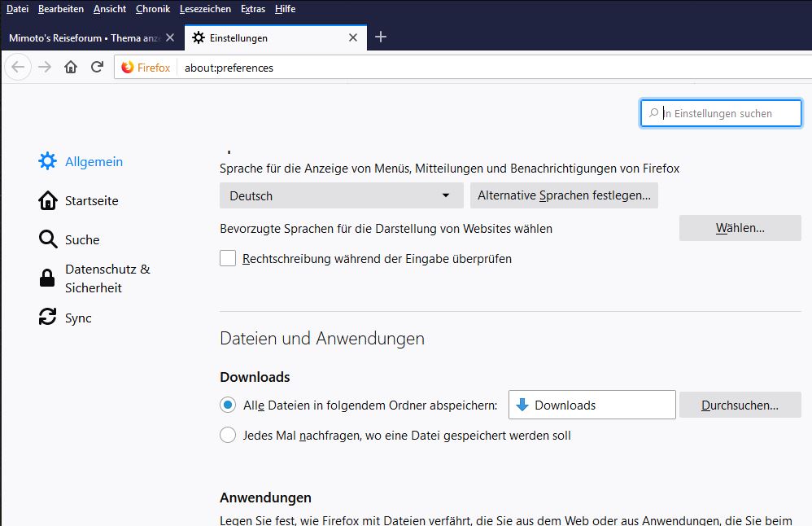Open a new tab with the plus button

click(x=381, y=37)
